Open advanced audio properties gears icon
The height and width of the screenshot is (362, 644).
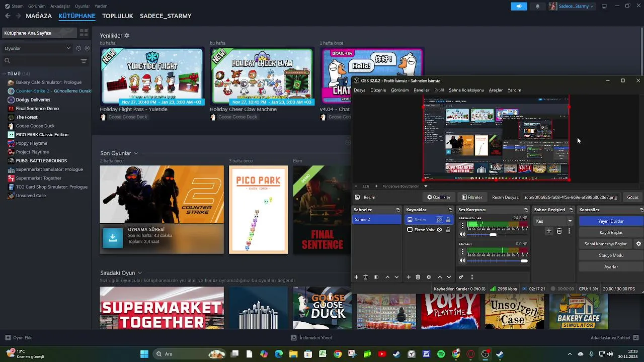[461, 277]
